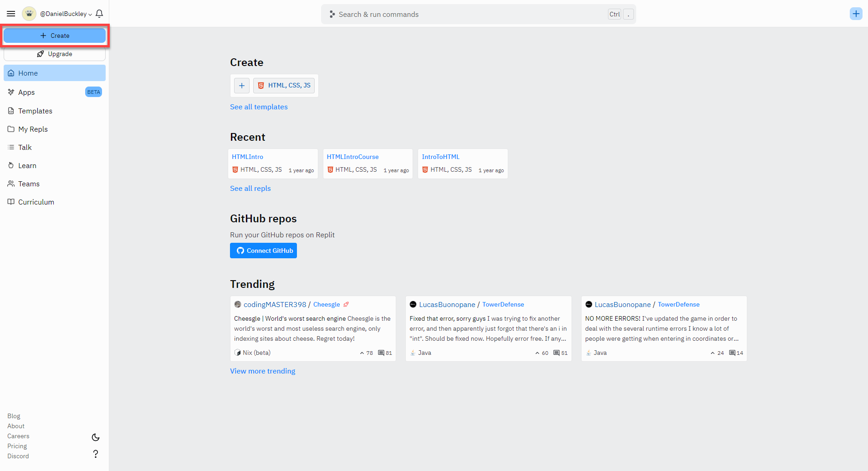Open first LucasBuonopane TowerDefense repl link

503,304
